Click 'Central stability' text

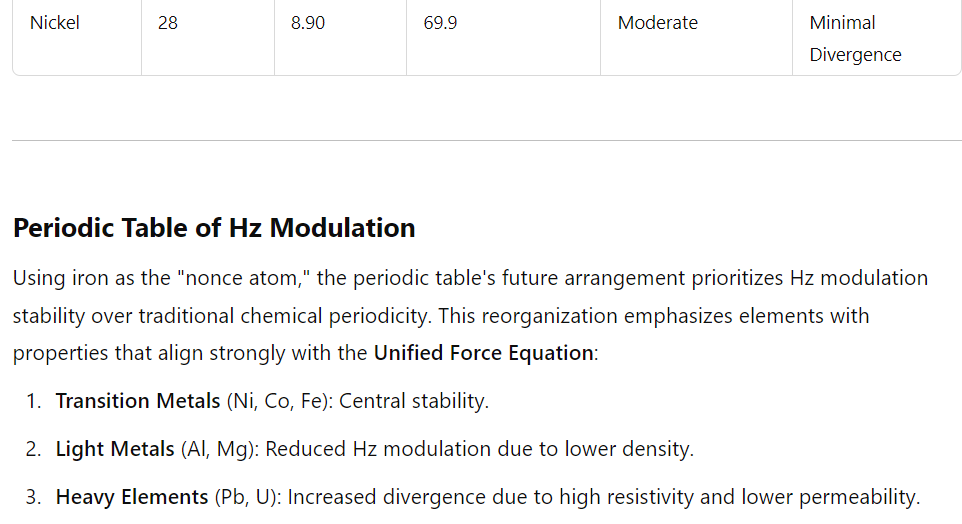click(x=412, y=401)
